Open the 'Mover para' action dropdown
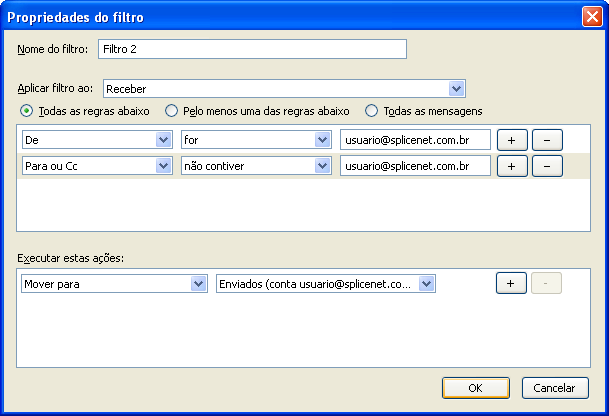Image resolution: width=609 pixels, height=416 pixels. (x=114, y=284)
